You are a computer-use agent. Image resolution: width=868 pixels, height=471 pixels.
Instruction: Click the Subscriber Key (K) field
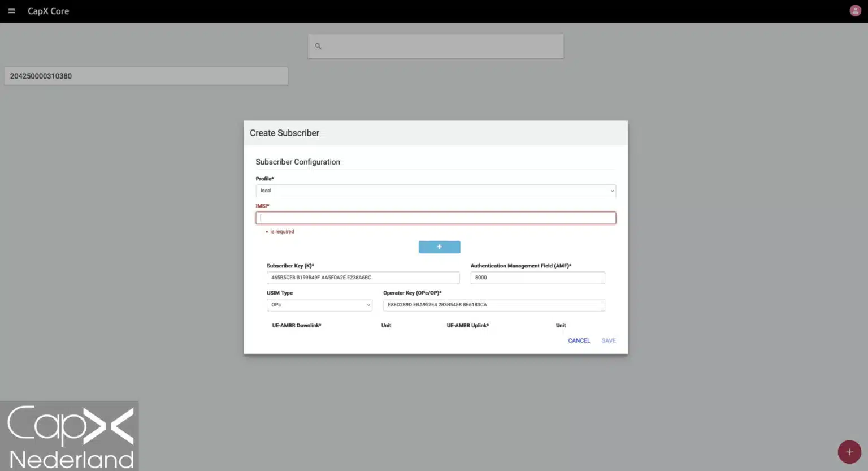pyautogui.click(x=363, y=278)
